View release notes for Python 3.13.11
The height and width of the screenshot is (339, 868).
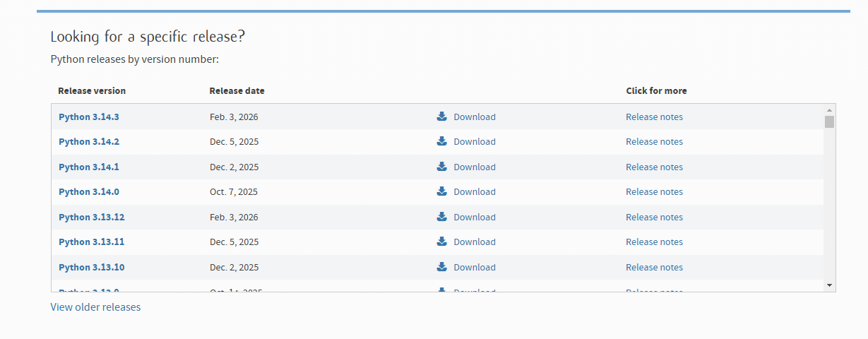(654, 242)
